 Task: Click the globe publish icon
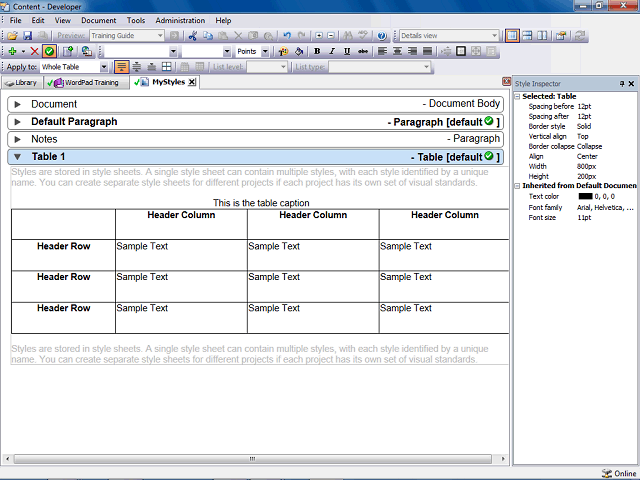(87, 51)
